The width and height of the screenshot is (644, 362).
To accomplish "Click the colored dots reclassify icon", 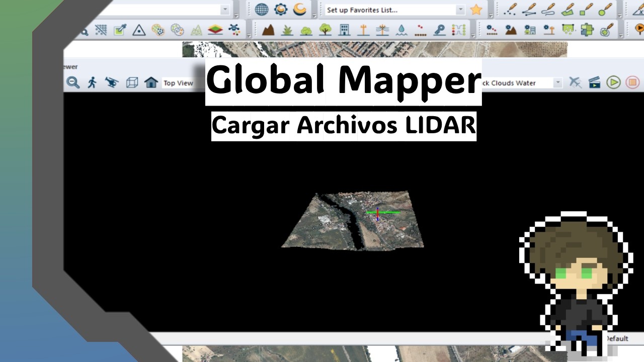I will [x=459, y=30].
